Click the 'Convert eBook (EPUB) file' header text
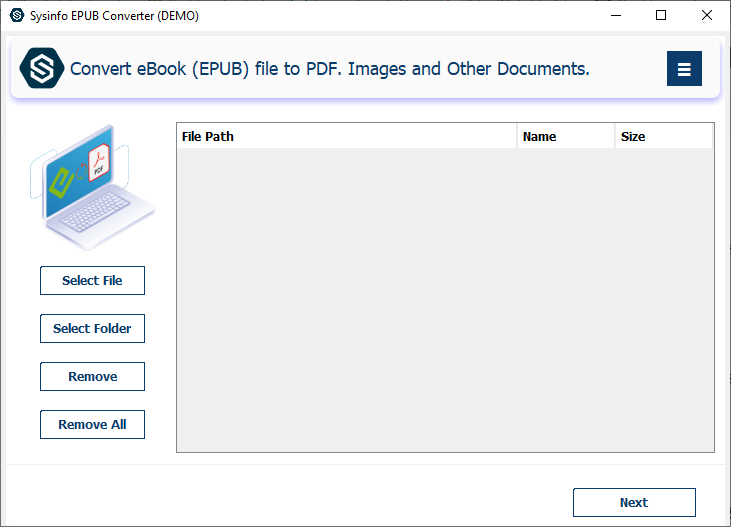 [330, 69]
